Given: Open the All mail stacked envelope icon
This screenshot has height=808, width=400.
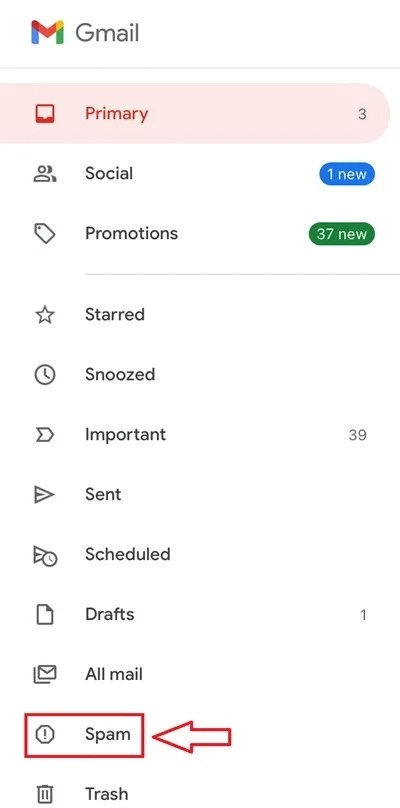Looking at the screenshot, I should 45,674.
